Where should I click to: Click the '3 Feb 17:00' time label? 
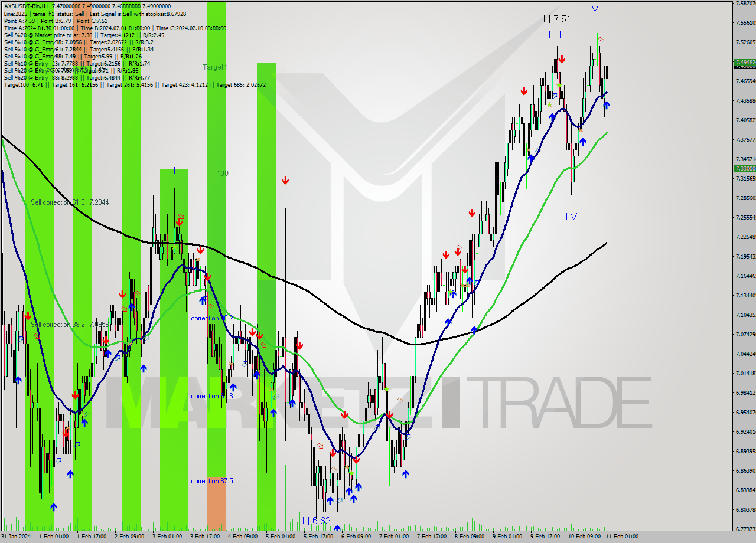(x=204, y=537)
